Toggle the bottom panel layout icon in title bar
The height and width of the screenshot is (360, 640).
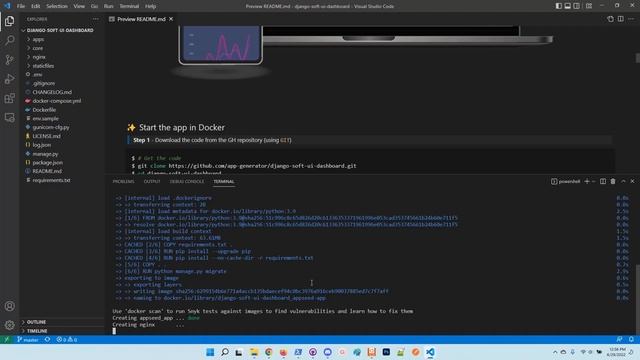coord(567,6)
